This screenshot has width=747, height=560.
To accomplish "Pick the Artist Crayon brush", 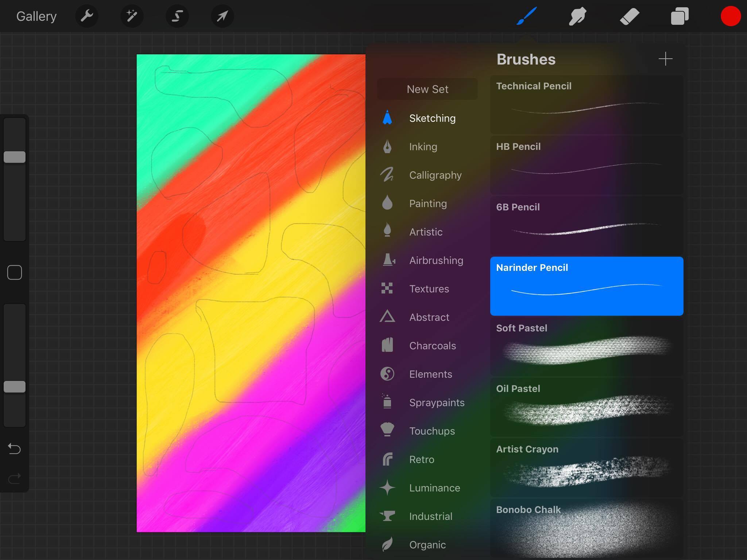I will [587, 468].
